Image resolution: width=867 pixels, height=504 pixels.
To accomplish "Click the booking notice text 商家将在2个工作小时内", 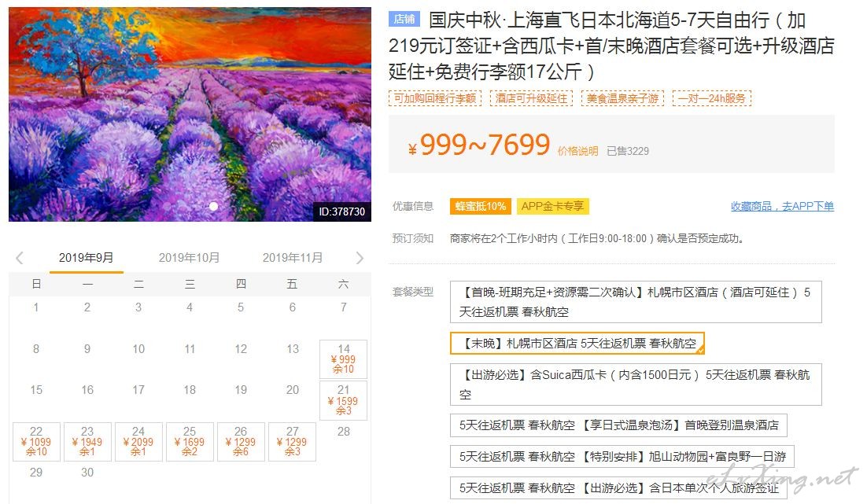I will [596, 238].
